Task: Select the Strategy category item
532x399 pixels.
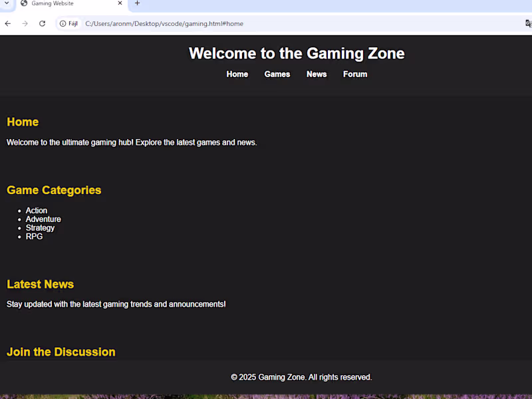Action: point(41,227)
